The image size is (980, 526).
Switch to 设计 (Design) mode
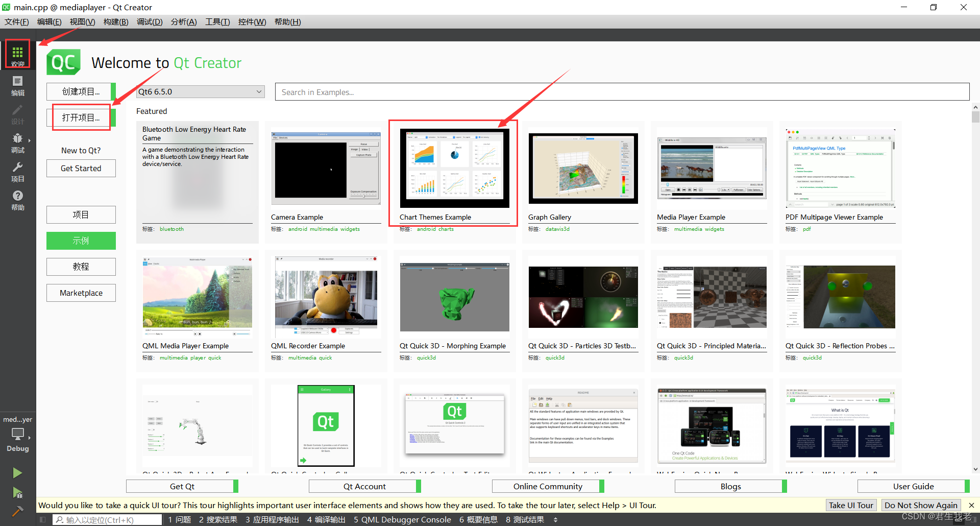click(x=17, y=114)
